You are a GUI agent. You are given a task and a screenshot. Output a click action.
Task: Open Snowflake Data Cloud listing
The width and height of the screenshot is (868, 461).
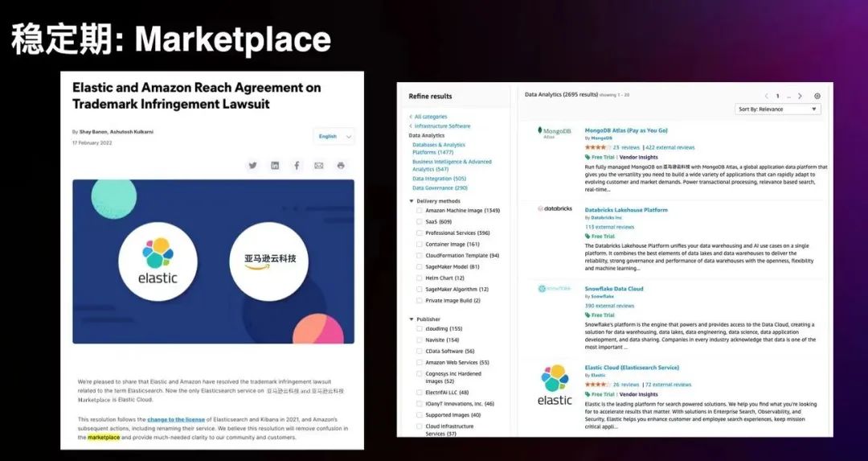[x=614, y=289]
